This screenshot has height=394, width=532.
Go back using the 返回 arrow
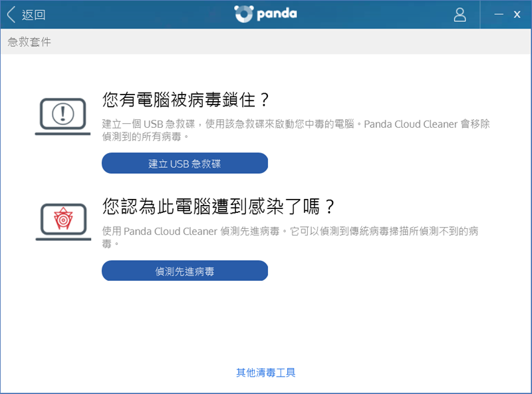coord(26,15)
